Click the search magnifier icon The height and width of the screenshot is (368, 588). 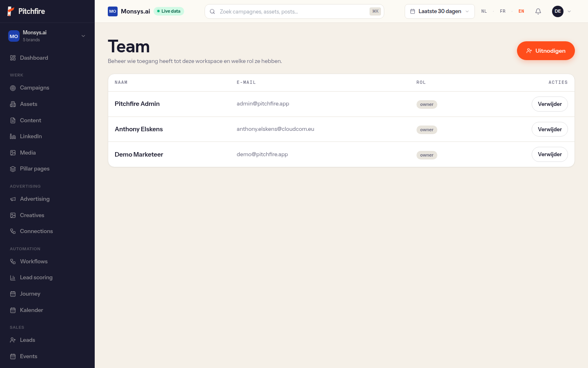pos(212,11)
